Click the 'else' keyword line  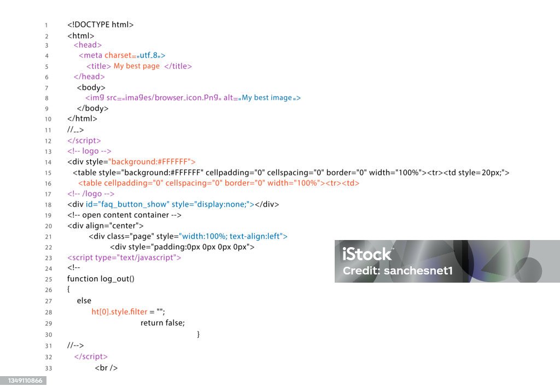(84, 301)
